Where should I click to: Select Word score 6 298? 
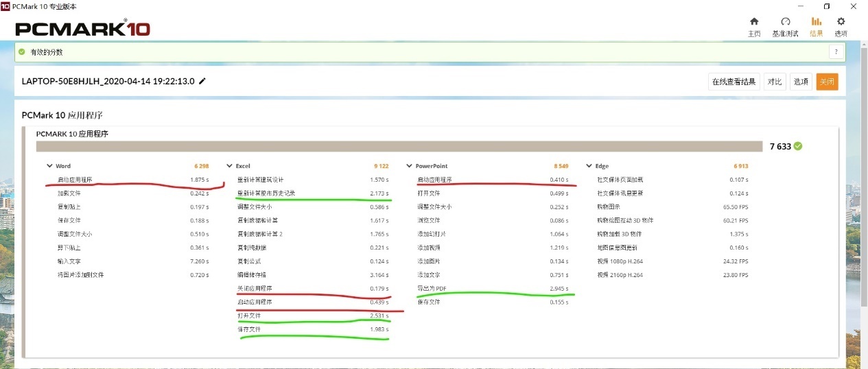tap(201, 166)
